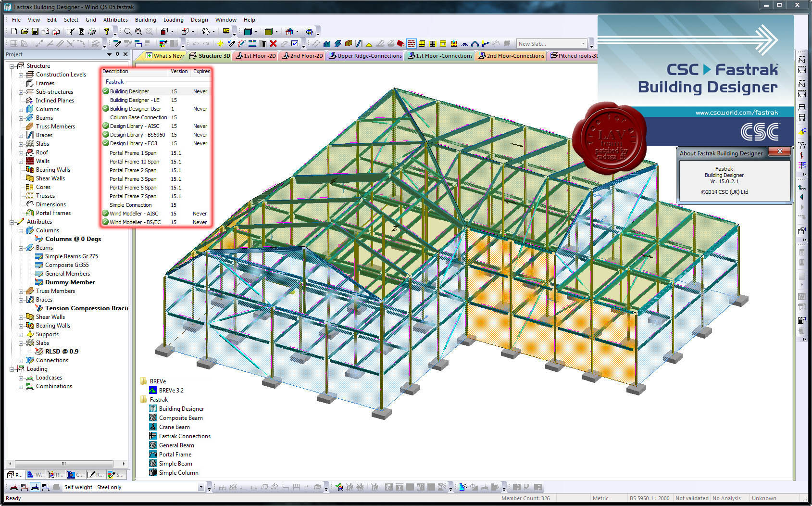
Task: Switch to the 1st Floor -2D tab
Action: point(255,56)
